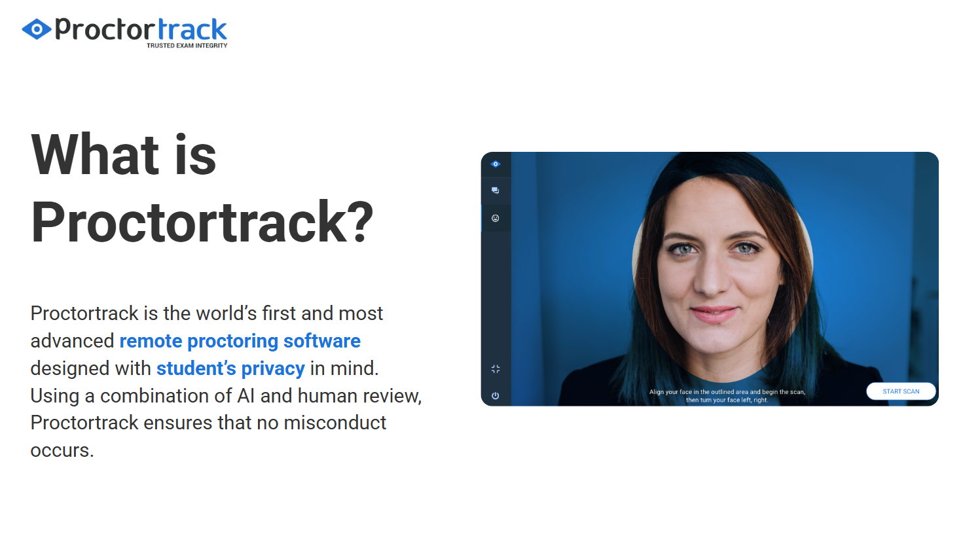The width and height of the screenshot is (980, 536).
Task: Click the power icon in sidebar
Action: [496, 396]
